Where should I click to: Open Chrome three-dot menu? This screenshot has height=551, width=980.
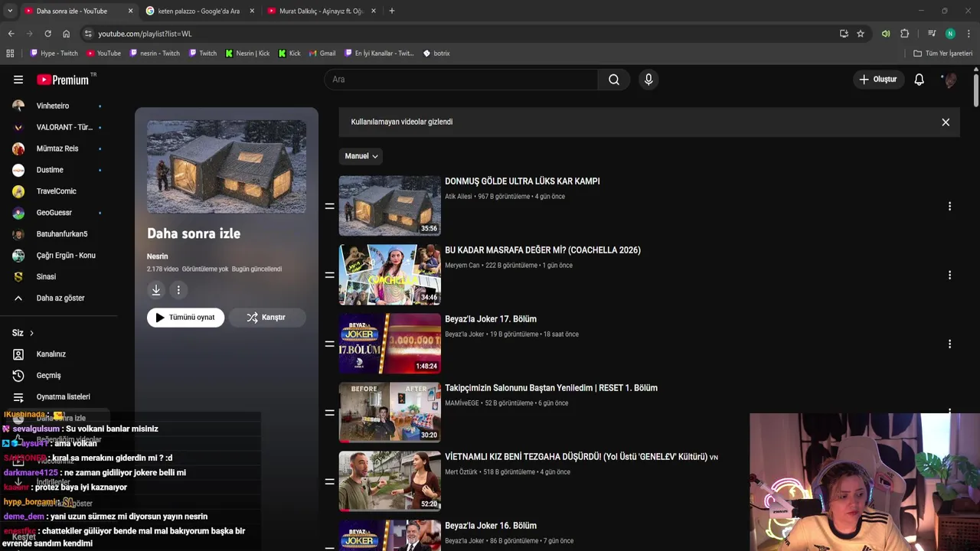969,34
